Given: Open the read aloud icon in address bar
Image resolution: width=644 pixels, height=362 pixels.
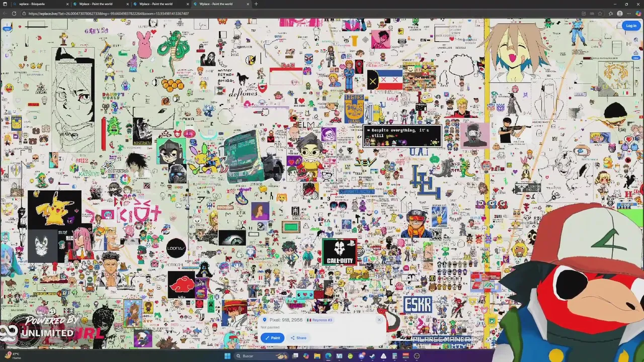Looking at the screenshot, I should point(592,14).
